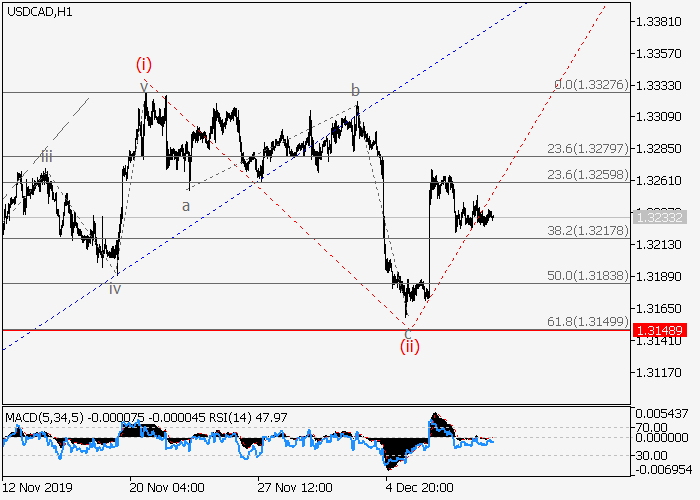This screenshot has width=700, height=500.
Task: Select the 38.2(1.32178) Fibonacci level label
Action: [x=587, y=230]
